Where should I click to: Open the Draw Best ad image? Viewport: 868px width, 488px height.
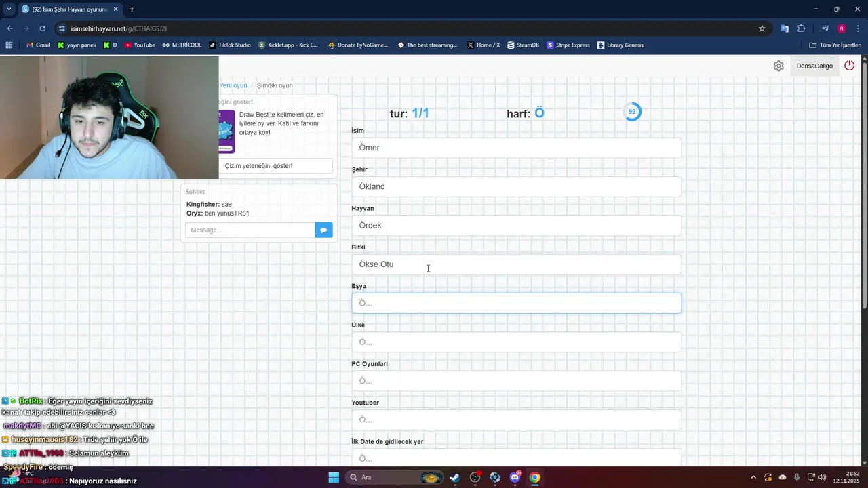click(x=226, y=131)
